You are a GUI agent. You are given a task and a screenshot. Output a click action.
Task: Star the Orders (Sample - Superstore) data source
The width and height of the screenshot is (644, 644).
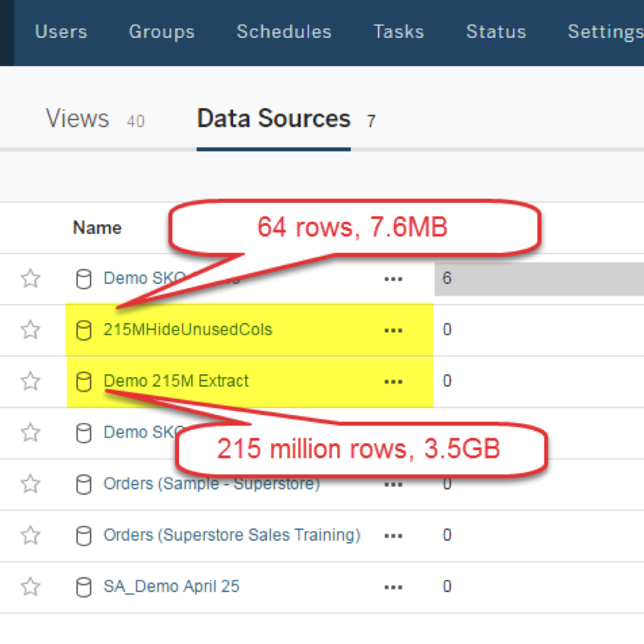pyautogui.click(x=30, y=484)
